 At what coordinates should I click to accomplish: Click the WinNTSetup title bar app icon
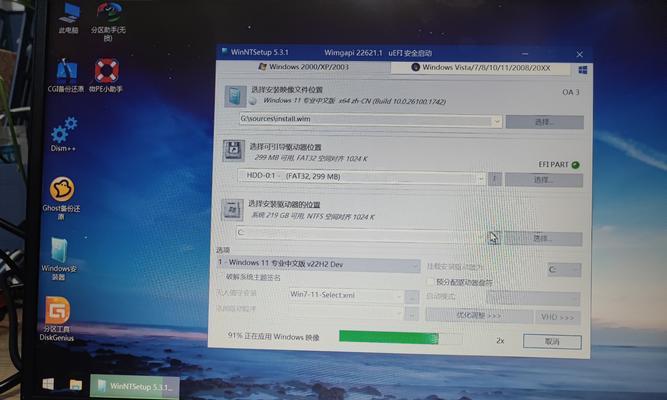tap(224, 52)
